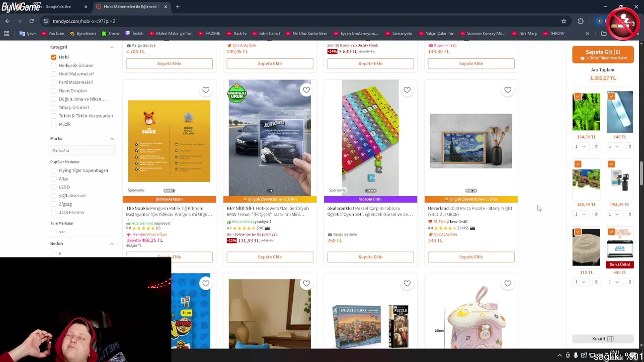Open the throw Kick bookmark
The height and width of the screenshot is (362, 644).
click(111, 34)
